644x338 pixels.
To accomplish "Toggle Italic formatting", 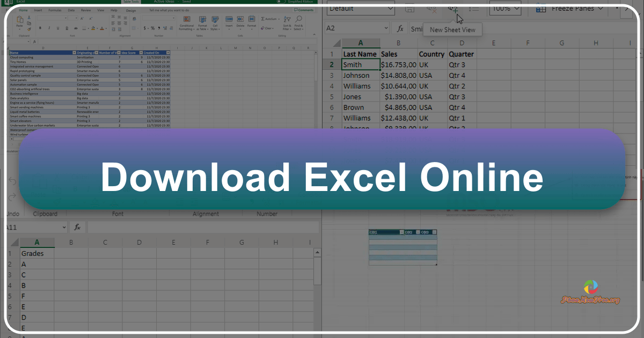I will [x=49, y=27].
